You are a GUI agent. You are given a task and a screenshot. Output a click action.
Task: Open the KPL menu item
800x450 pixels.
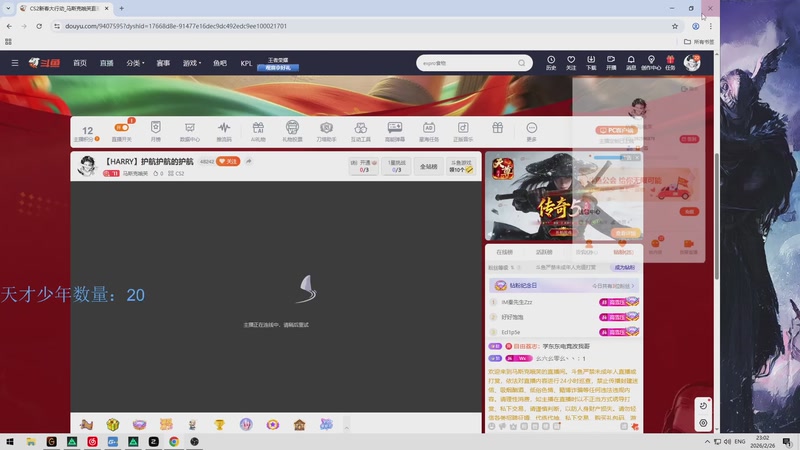pyautogui.click(x=246, y=63)
